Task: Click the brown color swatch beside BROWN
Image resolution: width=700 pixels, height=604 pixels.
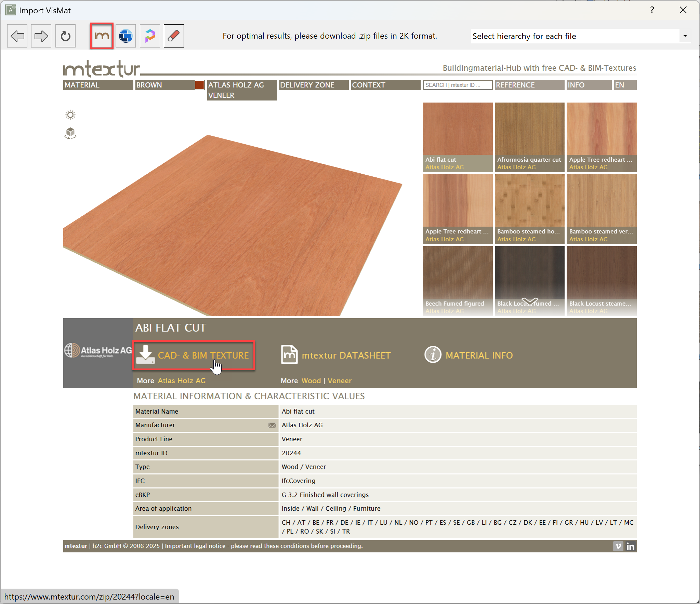Action: (x=199, y=85)
